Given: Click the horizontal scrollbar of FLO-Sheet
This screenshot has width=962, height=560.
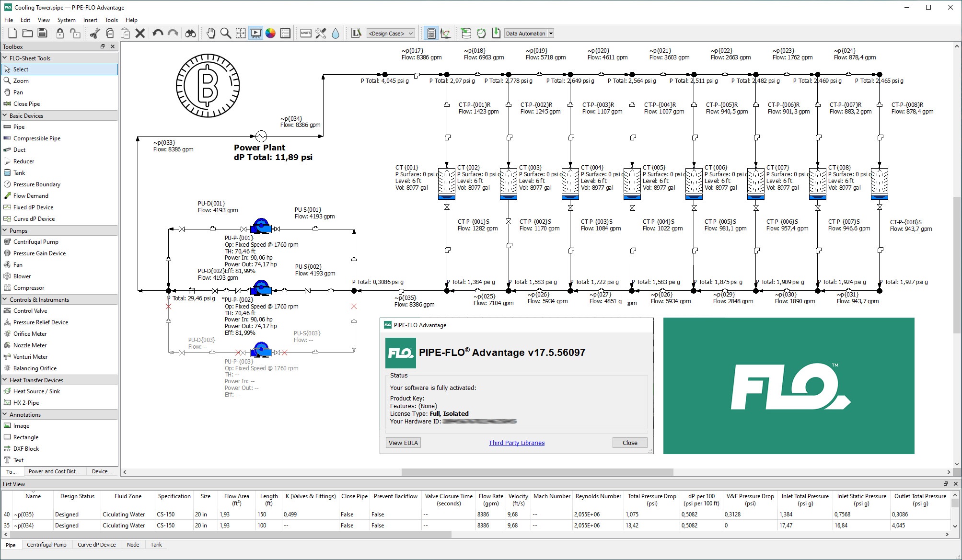Looking at the screenshot, I should [x=537, y=472].
